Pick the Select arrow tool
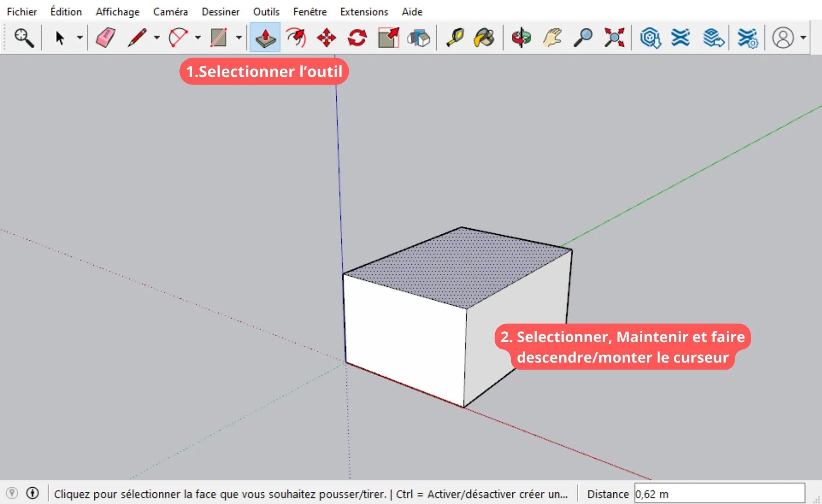This screenshot has width=822, height=504. point(60,38)
